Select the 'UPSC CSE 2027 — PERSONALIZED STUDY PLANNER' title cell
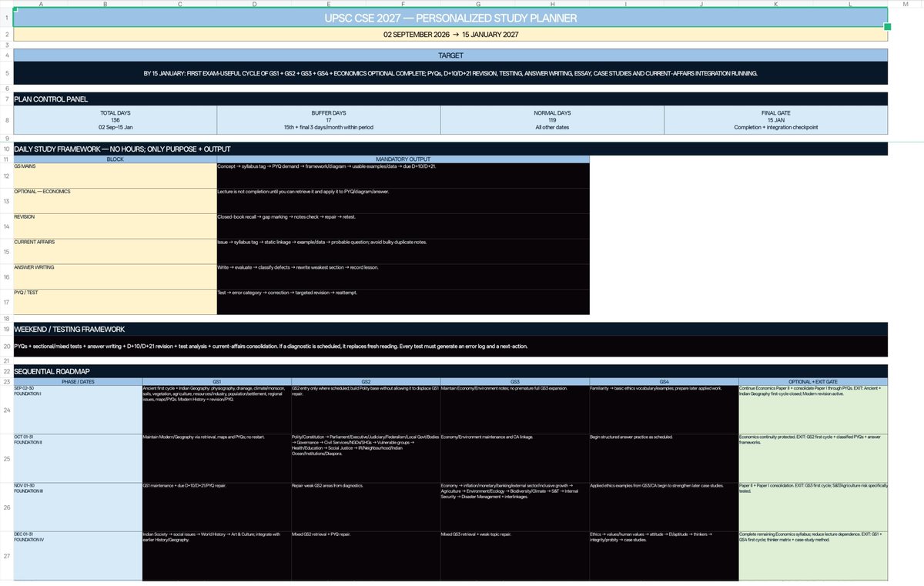 coord(450,17)
